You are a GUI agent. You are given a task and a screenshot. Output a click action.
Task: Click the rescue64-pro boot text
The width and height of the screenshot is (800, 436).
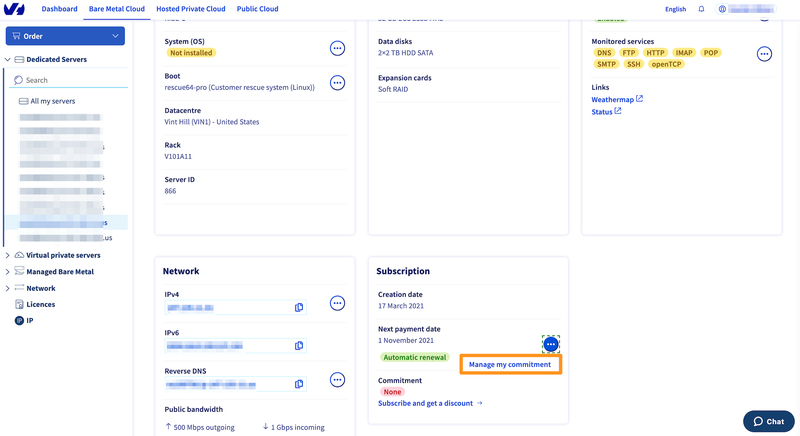(x=239, y=87)
